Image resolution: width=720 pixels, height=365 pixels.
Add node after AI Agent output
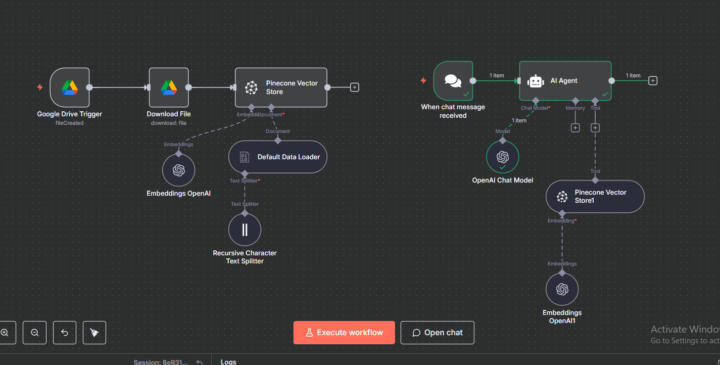coord(652,81)
